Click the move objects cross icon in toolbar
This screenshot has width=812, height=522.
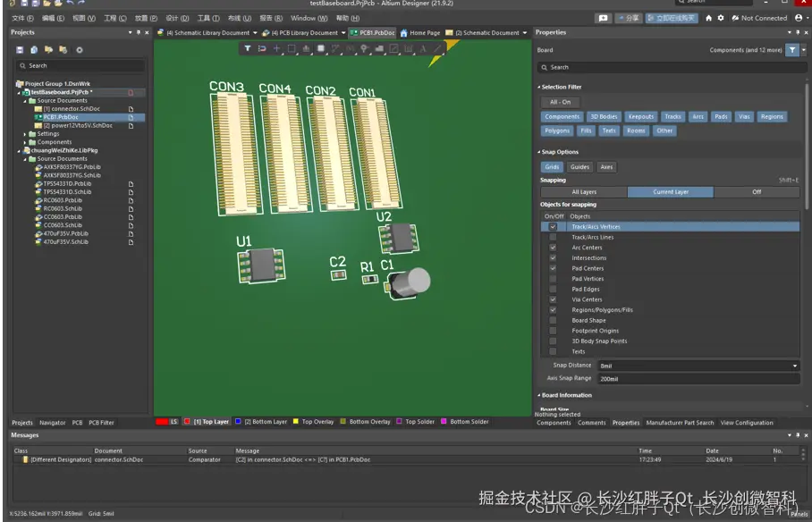click(276, 48)
